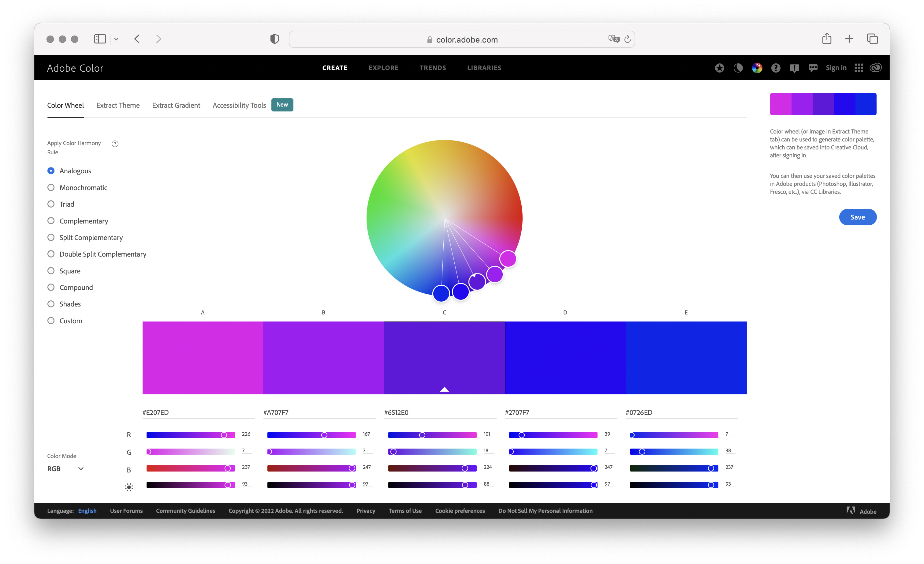Switch to the Extract Theme tab
Screen dimensions: 924x564
point(117,104)
